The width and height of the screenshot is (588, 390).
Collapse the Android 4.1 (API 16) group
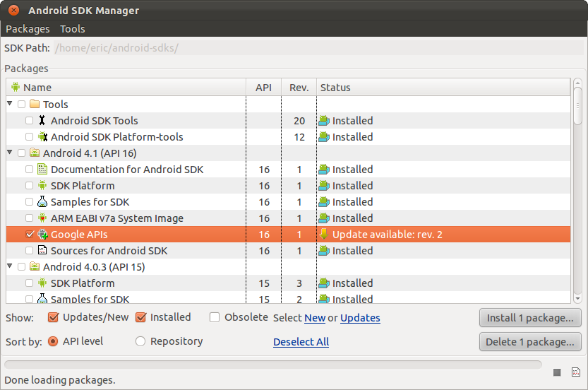10,152
